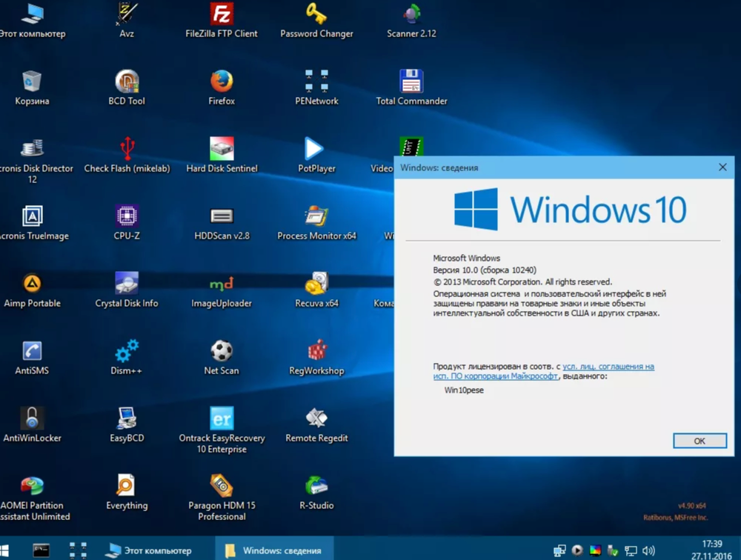Image resolution: width=741 pixels, height=560 pixels.
Task: Launch Crystal Disk Info
Action: coord(127,290)
